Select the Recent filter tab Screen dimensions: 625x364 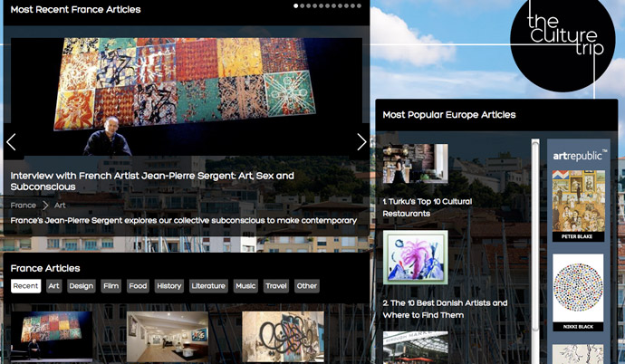coord(25,286)
